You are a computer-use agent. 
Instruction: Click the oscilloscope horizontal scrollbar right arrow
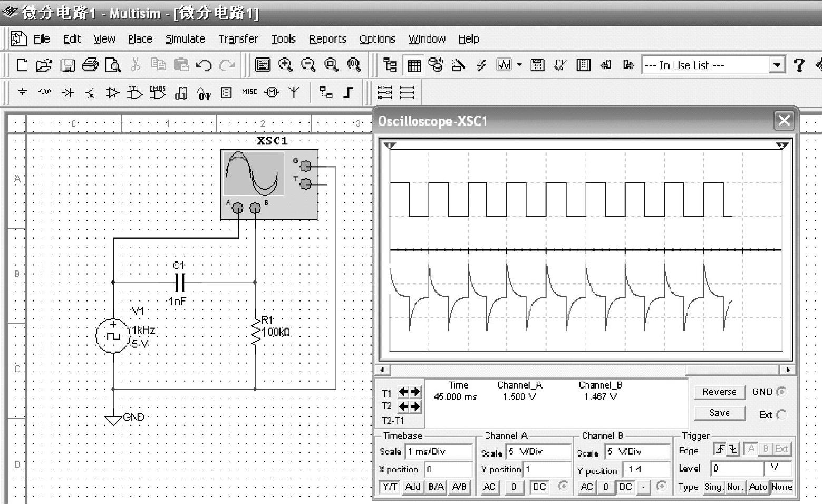[x=788, y=370]
